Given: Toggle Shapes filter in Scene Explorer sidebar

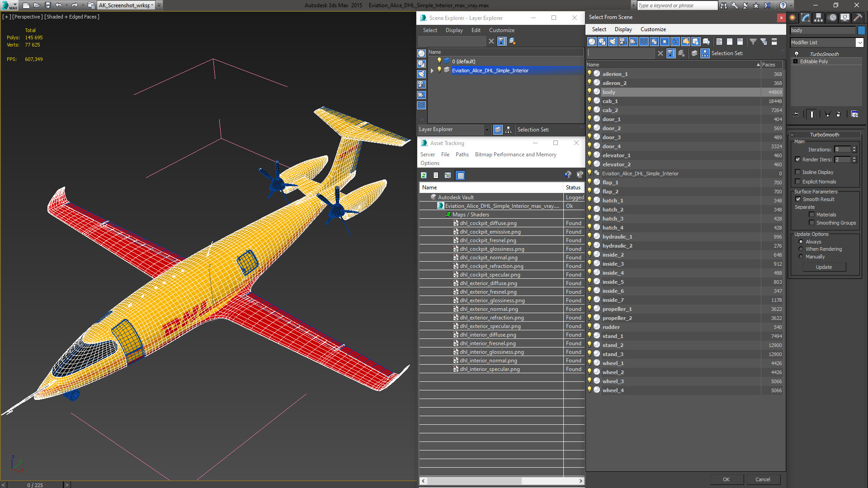Looking at the screenshot, I should 421,64.
